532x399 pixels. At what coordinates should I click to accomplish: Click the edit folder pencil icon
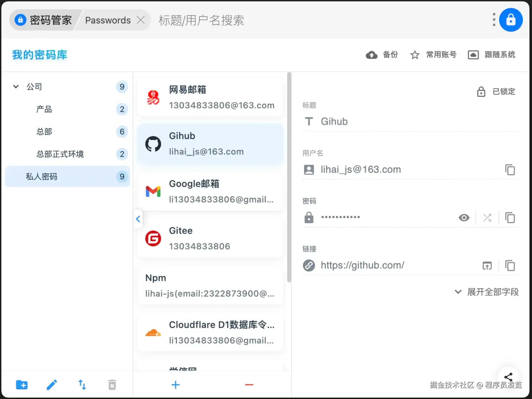(52, 385)
